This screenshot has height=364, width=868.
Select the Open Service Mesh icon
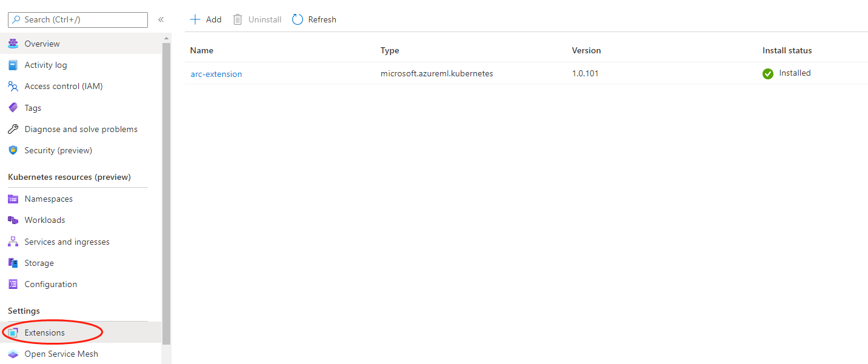[x=13, y=354]
